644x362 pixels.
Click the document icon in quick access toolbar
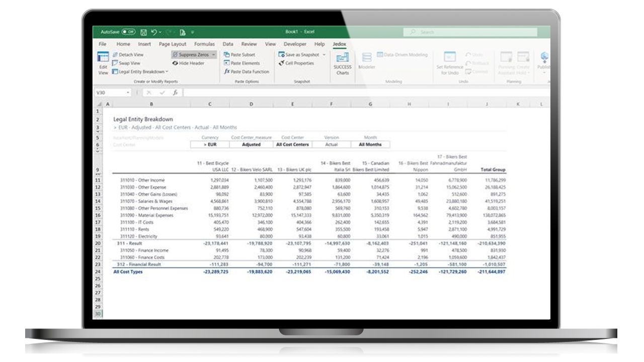point(183,32)
